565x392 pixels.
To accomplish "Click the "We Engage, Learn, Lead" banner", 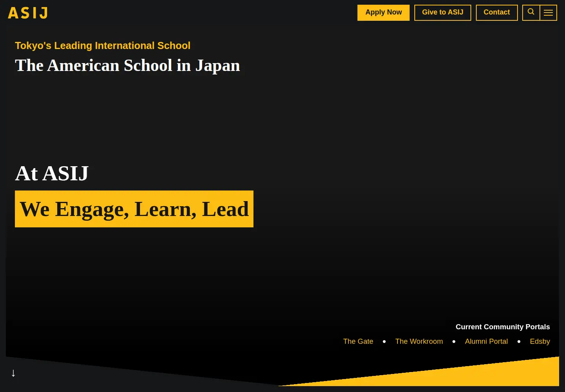I will coord(134,209).
